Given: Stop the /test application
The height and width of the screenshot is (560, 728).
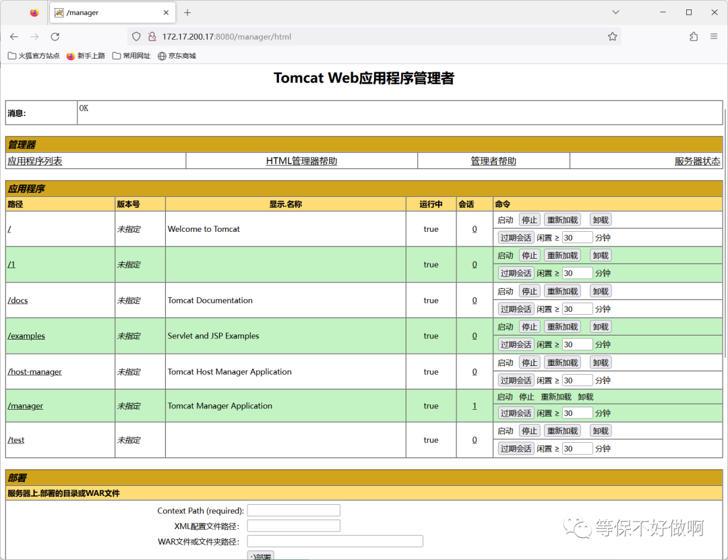Looking at the screenshot, I should 529,431.
